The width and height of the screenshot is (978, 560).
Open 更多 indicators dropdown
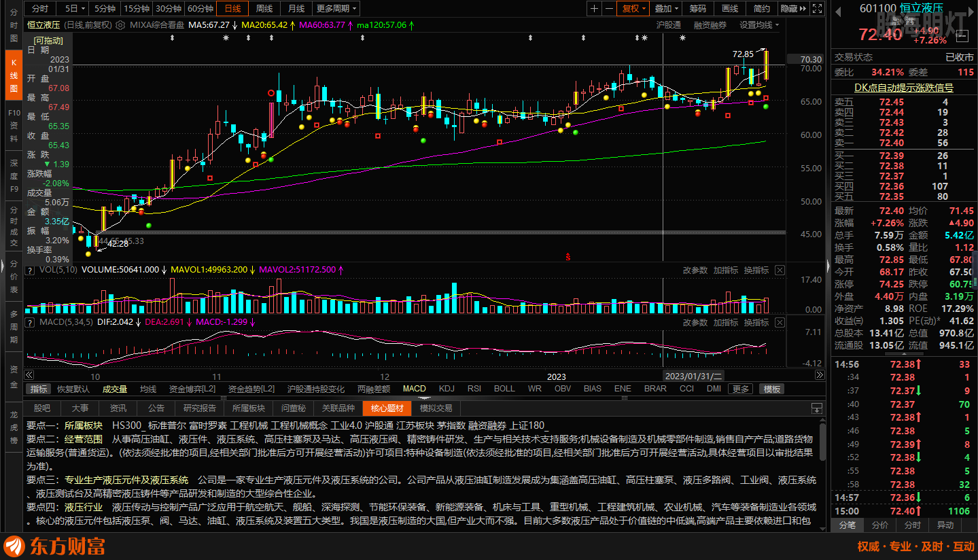741,389
